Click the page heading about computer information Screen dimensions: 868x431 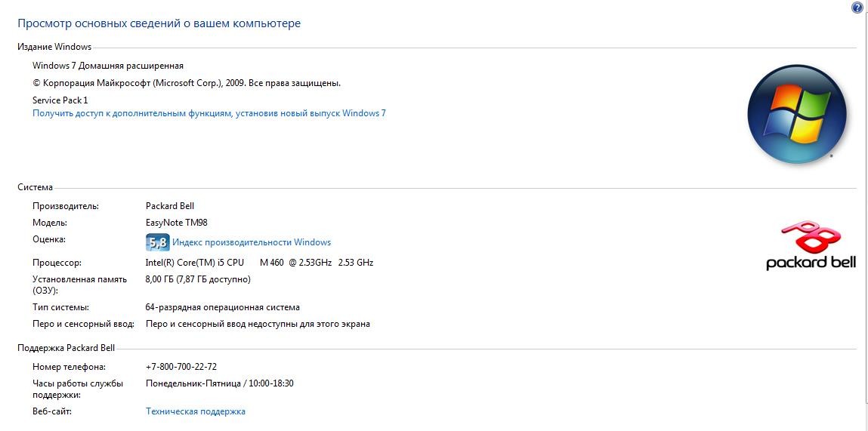[x=159, y=23]
